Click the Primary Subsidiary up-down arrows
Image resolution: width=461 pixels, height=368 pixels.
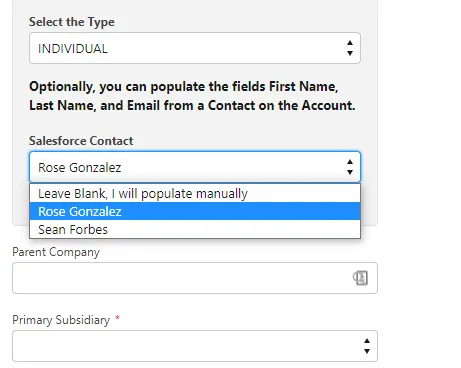click(367, 346)
